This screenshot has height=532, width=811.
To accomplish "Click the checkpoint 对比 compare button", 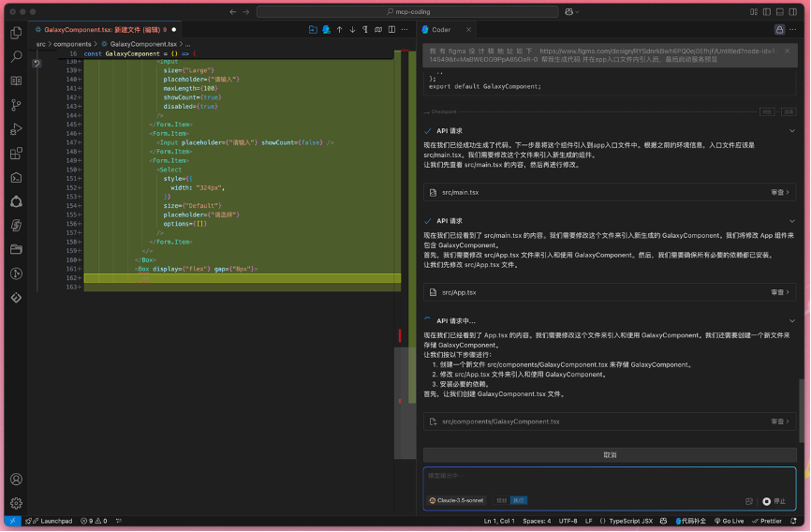I will [x=767, y=111].
